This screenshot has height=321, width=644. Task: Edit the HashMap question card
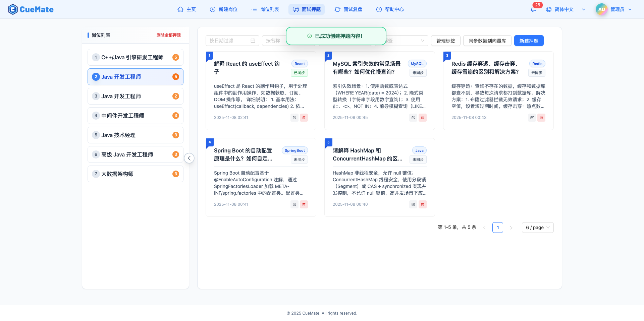tap(413, 204)
